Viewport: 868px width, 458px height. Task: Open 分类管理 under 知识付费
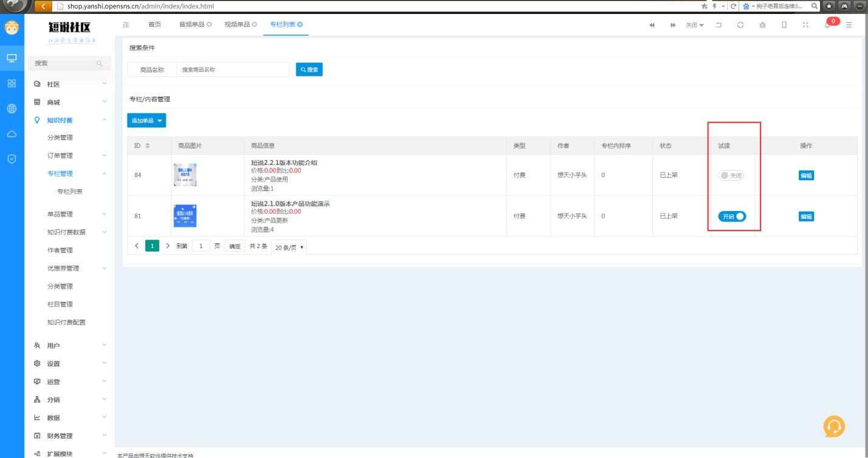(60, 138)
